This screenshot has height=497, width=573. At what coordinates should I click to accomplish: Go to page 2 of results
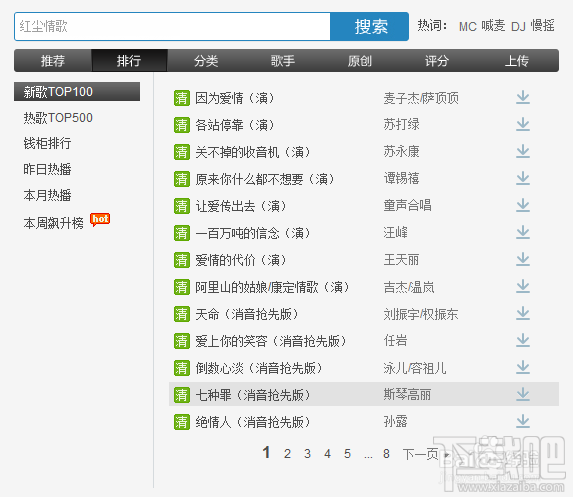[x=287, y=454]
